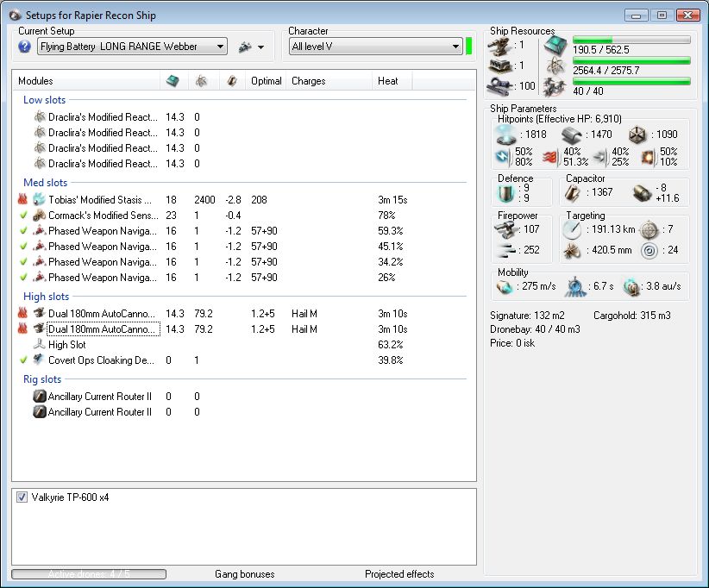Click the turret DPS icon showing 107
Screen dimensions: 709x588
pos(506,229)
